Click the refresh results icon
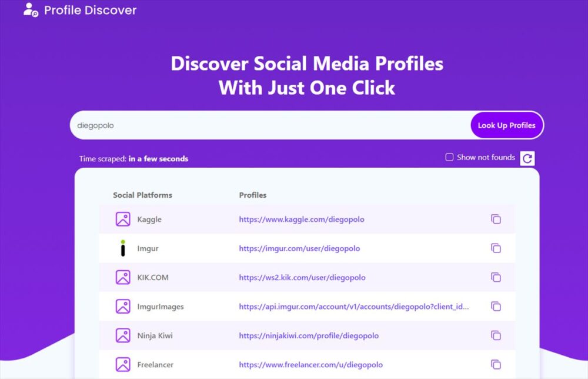Screen dimensions: 588x379 click(527, 158)
